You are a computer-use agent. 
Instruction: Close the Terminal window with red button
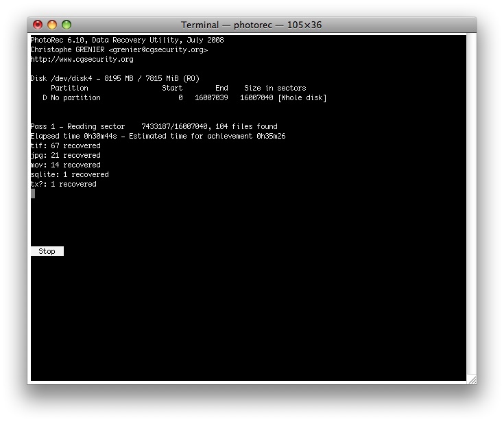[x=38, y=25]
